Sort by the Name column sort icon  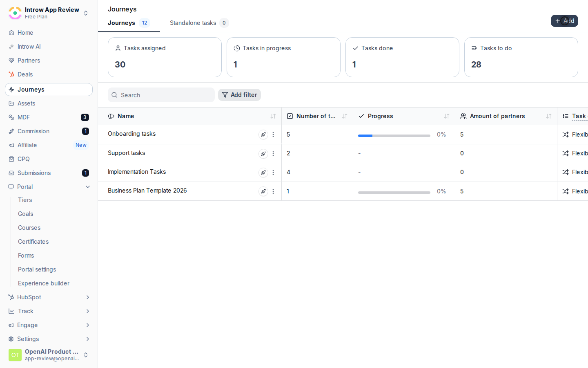pos(273,116)
